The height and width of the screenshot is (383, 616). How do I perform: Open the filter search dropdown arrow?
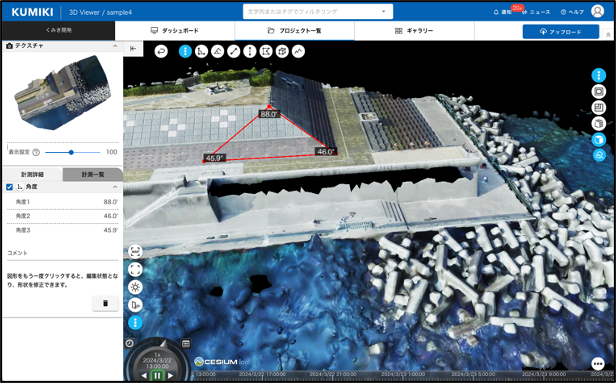click(x=383, y=12)
